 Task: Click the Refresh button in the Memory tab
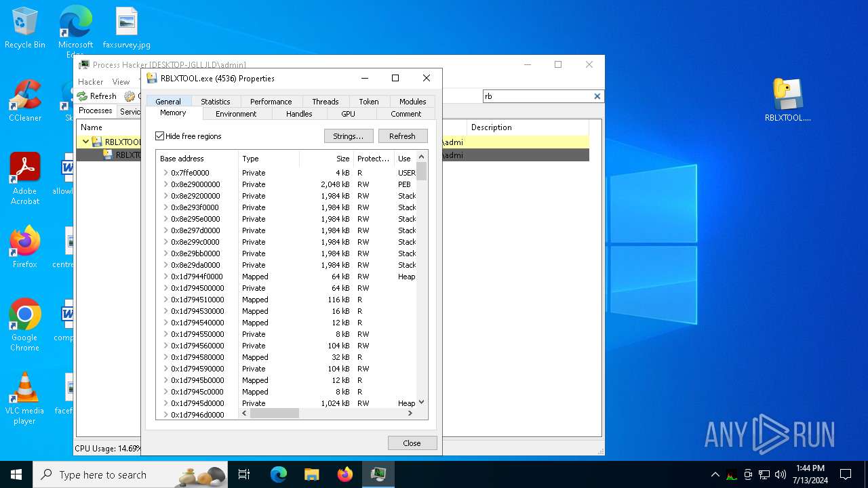tap(402, 136)
